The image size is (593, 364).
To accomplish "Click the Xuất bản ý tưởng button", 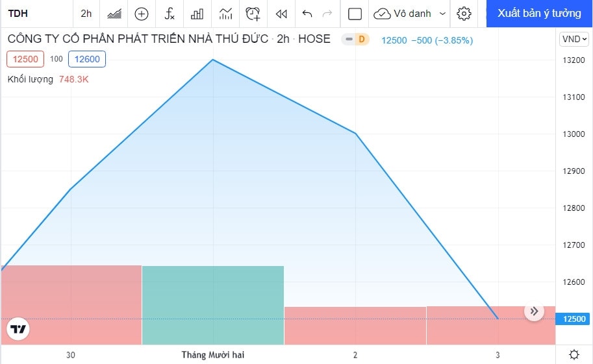I will pyautogui.click(x=539, y=14).
